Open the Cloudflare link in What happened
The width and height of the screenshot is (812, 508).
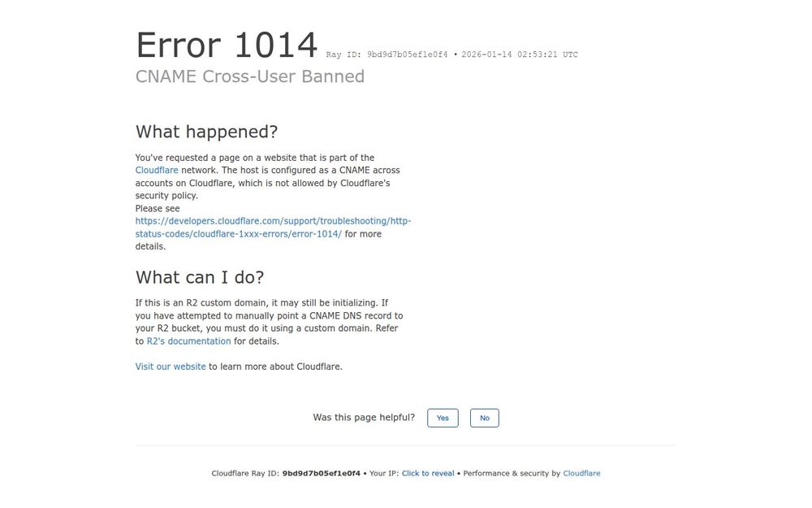[x=157, y=171]
